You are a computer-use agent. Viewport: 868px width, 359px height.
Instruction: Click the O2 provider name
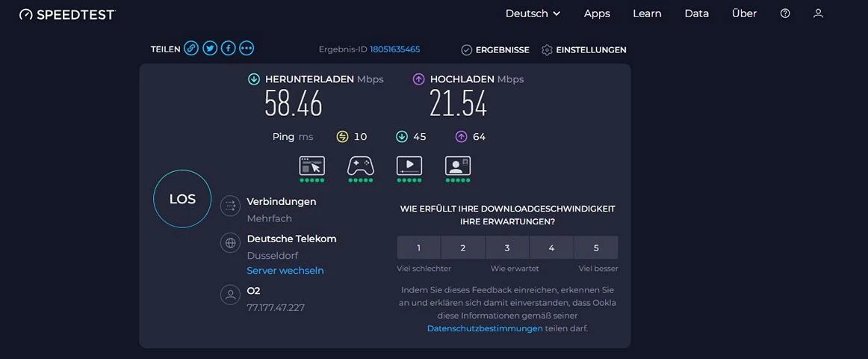(x=253, y=291)
